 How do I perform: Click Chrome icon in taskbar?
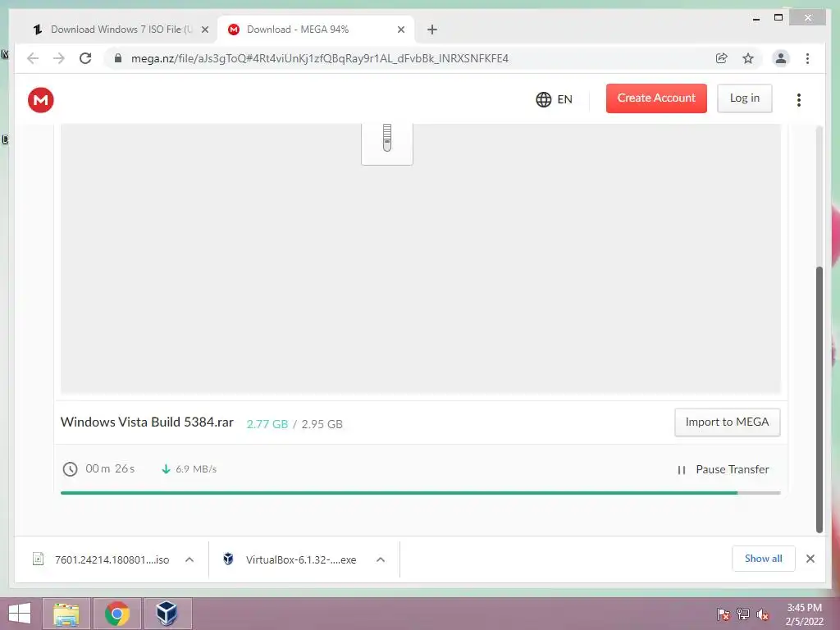(x=116, y=614)
